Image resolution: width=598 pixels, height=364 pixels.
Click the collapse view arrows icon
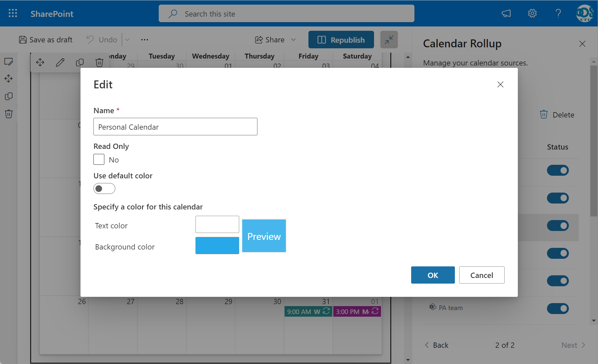point(389,40)
